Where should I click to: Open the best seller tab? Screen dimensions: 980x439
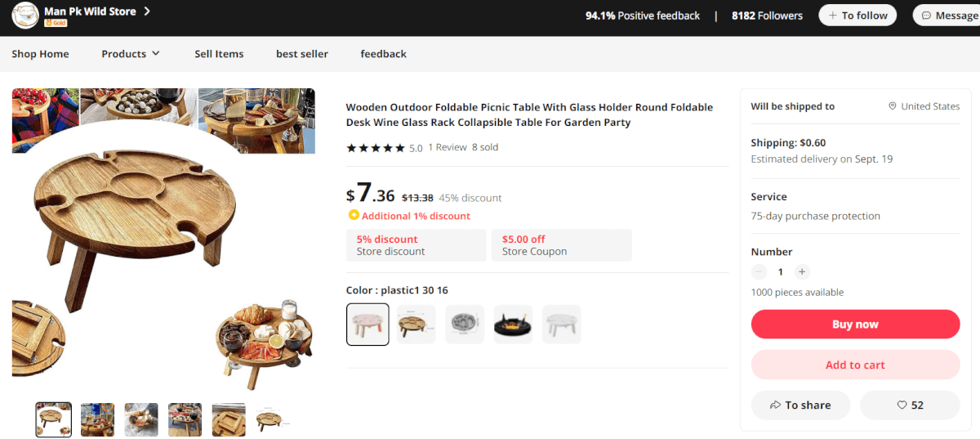(302, 54)
